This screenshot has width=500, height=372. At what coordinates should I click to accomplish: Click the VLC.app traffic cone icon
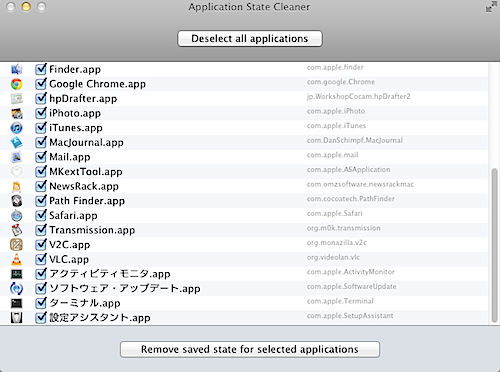click(16, 259)
